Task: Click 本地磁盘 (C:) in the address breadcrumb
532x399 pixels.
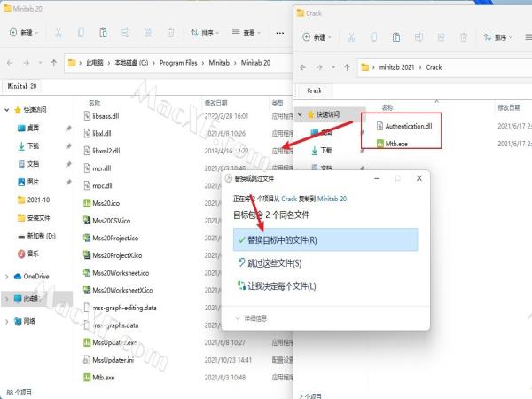Action: (x=131, y=63)
